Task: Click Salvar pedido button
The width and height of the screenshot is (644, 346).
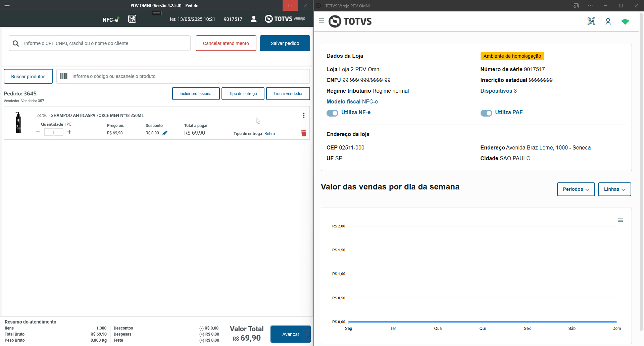Action: tap(285, 43)
